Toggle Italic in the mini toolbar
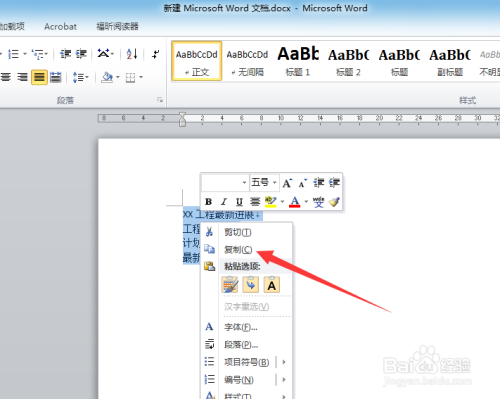 point(224,202)
